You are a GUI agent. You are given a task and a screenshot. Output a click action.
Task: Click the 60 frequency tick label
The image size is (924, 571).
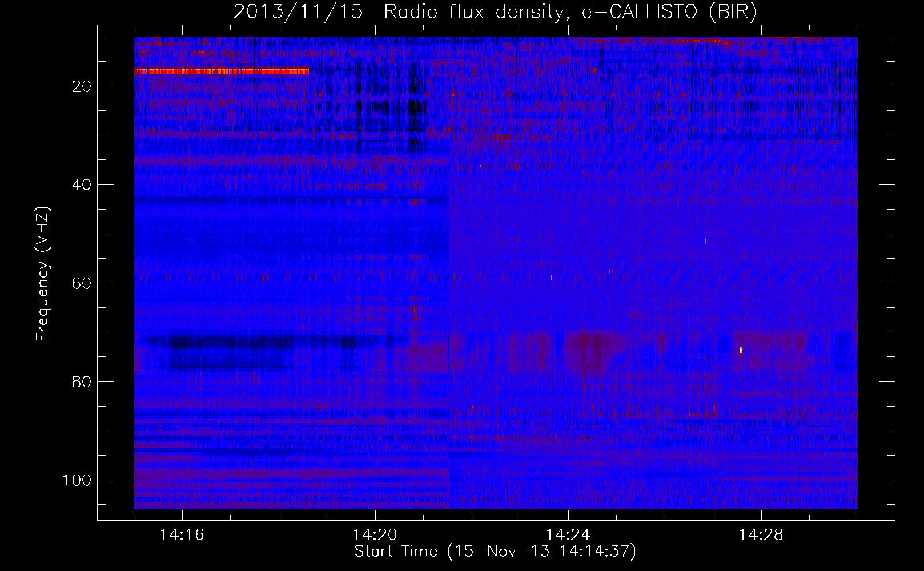[82, 284]
